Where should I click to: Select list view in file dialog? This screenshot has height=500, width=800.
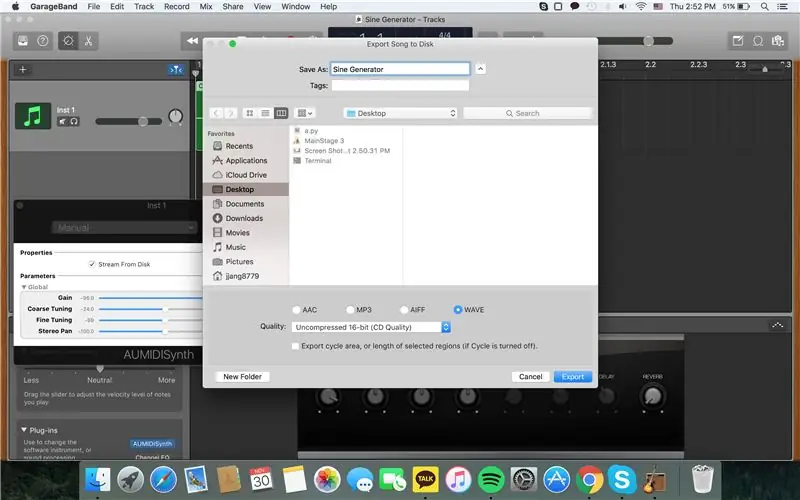(x=265, y=113)
